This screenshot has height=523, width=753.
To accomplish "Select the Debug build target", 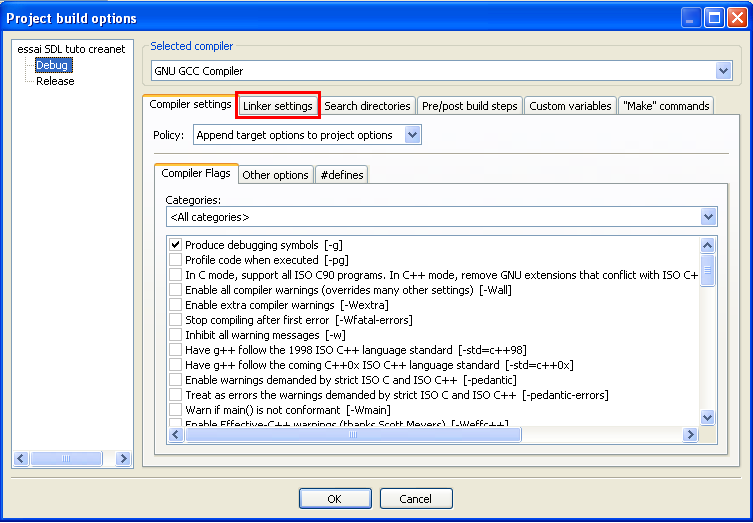I will (x=52, y=65).
